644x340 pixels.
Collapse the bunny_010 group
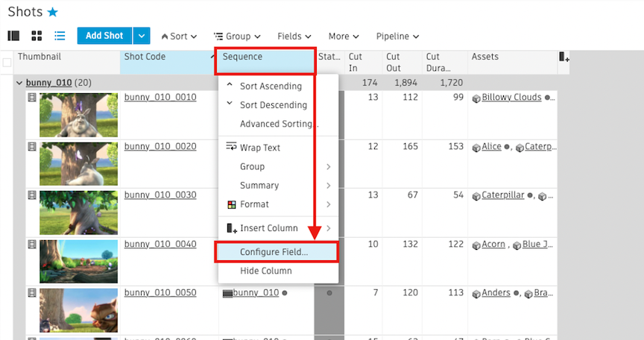19,83
